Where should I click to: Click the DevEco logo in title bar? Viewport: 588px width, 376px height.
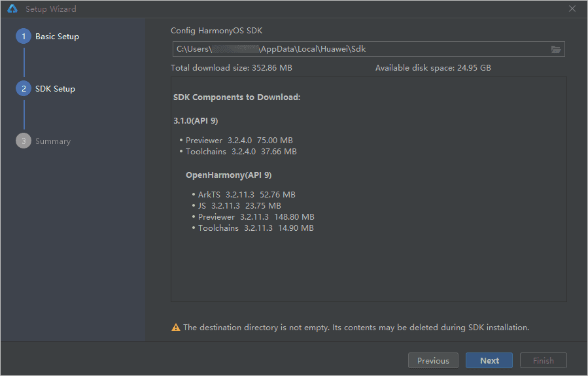(12, 9)
